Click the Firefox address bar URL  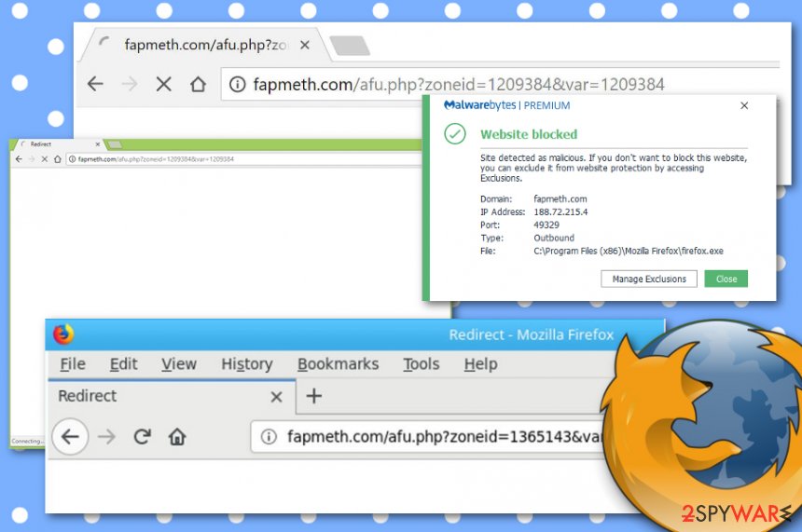click(445, 437)
